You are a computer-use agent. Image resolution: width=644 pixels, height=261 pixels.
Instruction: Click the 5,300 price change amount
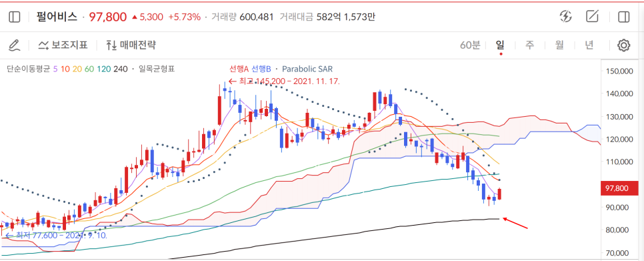pos(151,17)
